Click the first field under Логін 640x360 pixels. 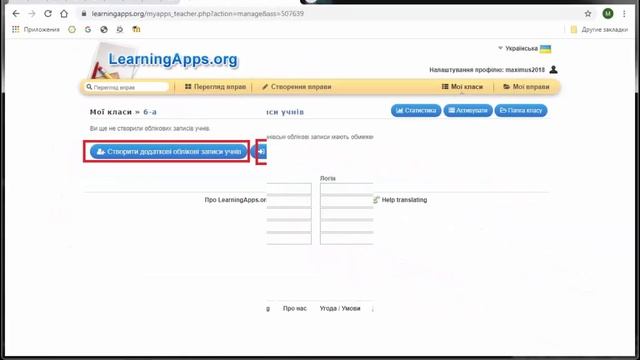coord(347,189)
